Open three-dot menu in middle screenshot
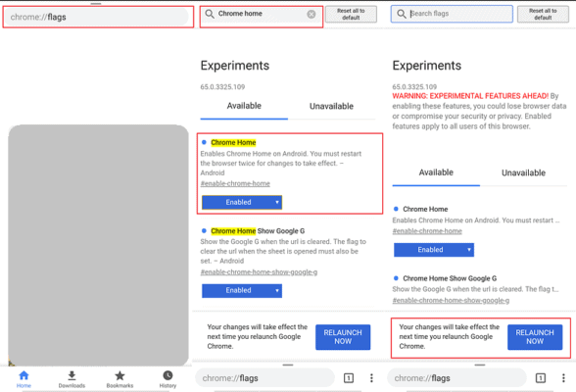576x392 pixels. (x=371, y=377)
